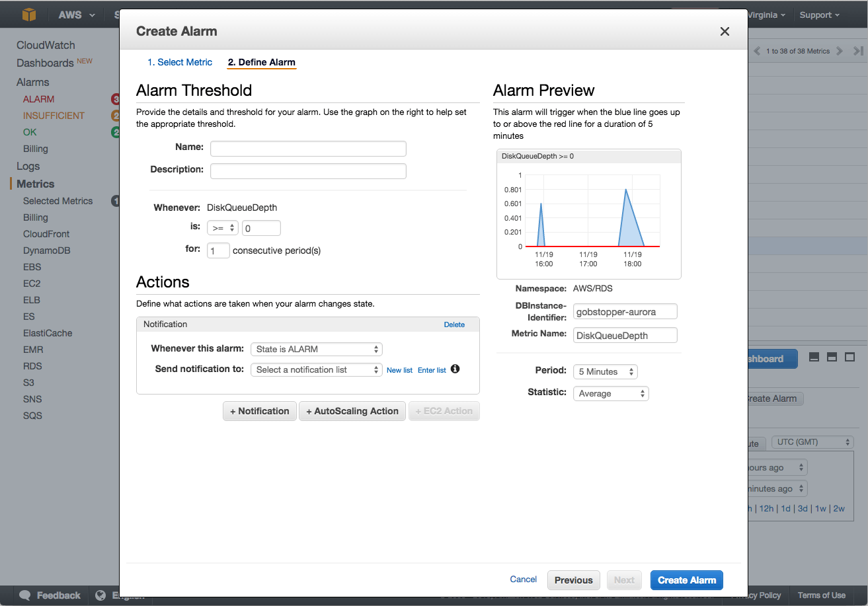Expand the Select a notification list dropdown

[316, 369]
